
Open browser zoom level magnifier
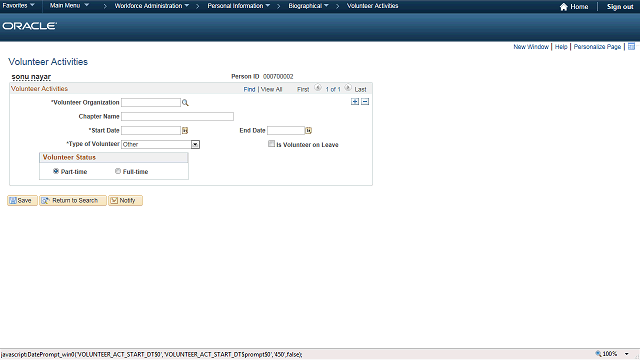coord(598,354)
